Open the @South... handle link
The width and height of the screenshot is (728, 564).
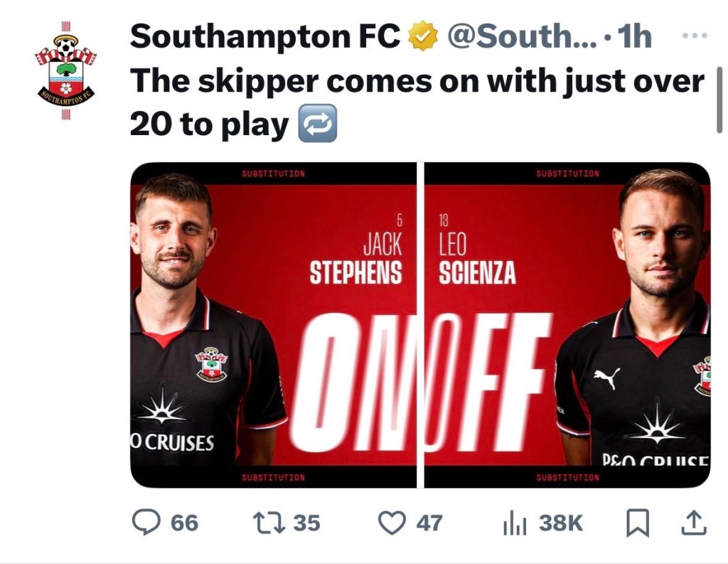pos(521,37)
